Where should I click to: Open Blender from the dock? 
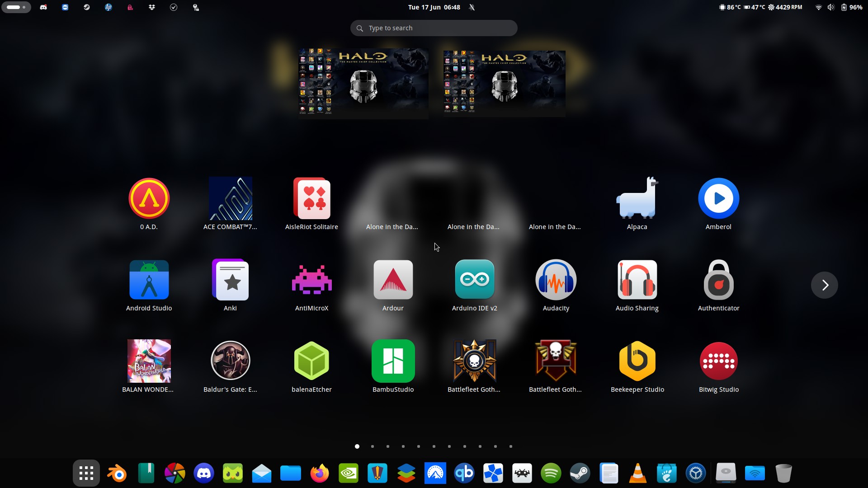point(117,473)
